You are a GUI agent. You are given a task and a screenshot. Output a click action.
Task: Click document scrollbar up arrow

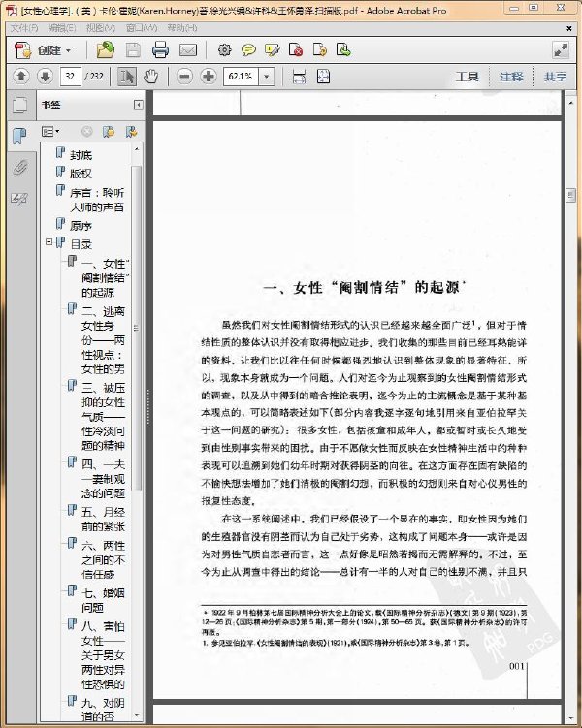point(571,102)
